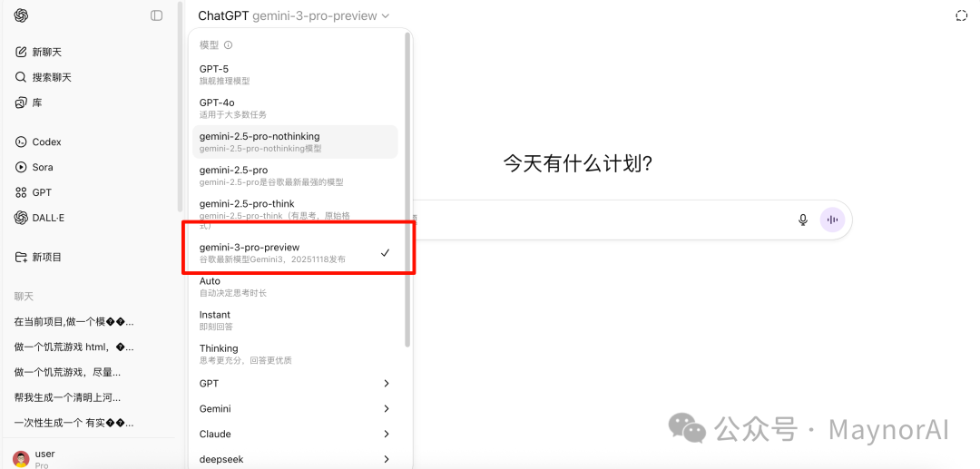Click the ChatGPT logo in sidebar

pyautogui.click(x=21, y=15)
